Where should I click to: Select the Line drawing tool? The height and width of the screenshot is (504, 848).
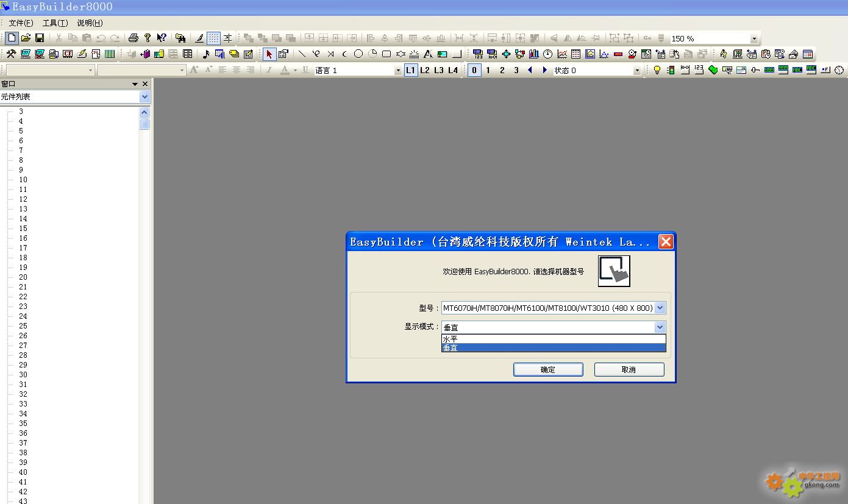coord(302,54)
